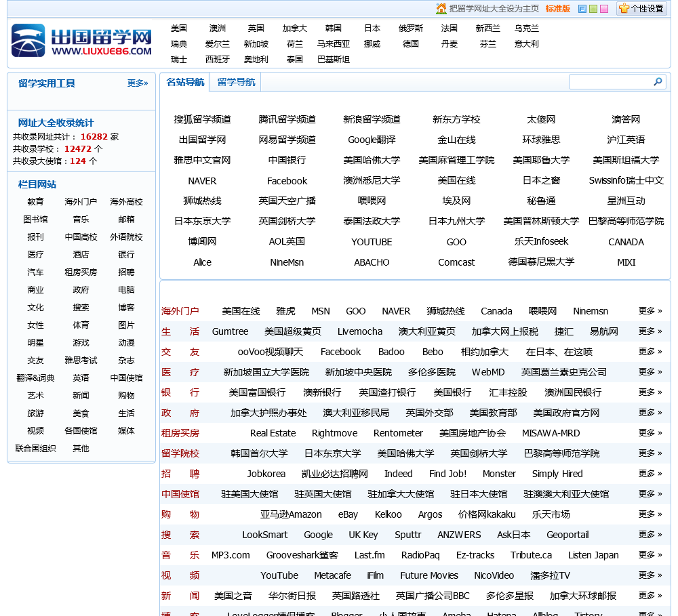Open the 美国麻省理工学院 link
The height and width of the screenshot is (616, 678).
[456, 160]
